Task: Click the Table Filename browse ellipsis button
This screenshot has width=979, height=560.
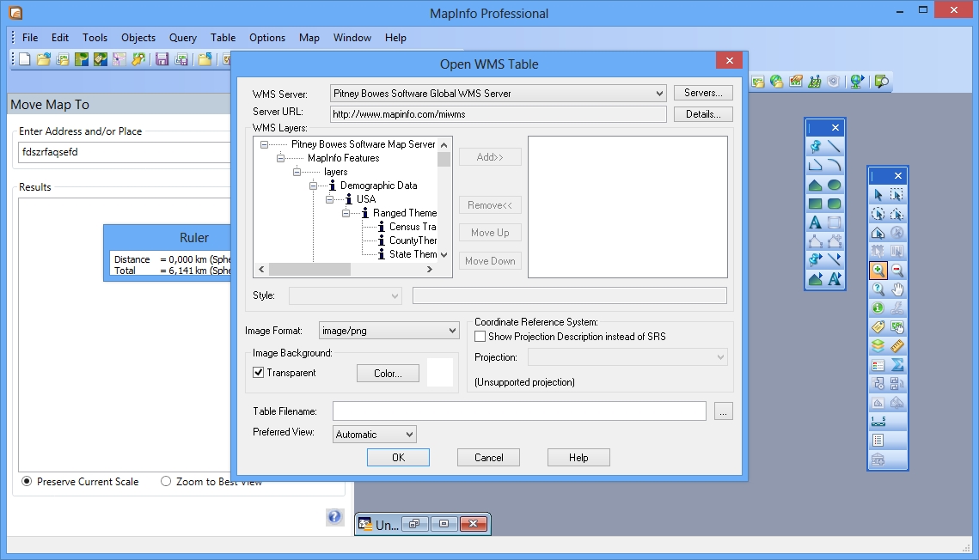Action: [723, 411]
